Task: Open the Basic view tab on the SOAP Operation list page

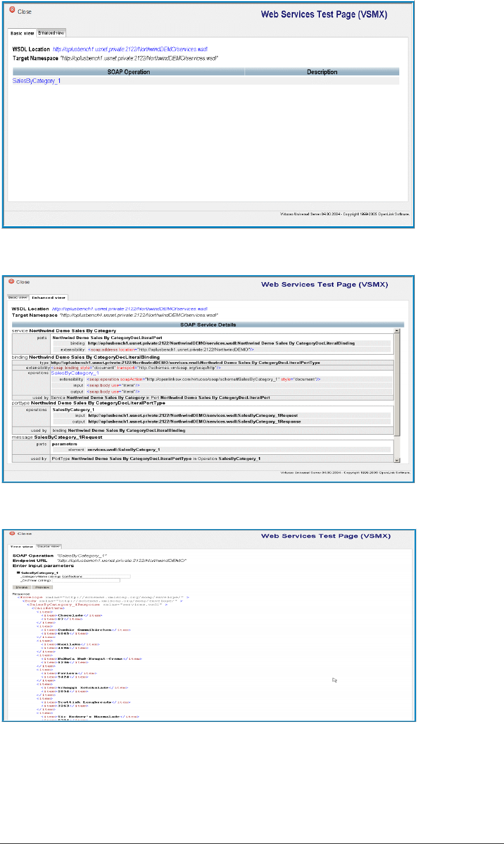Action: point(22,33)
